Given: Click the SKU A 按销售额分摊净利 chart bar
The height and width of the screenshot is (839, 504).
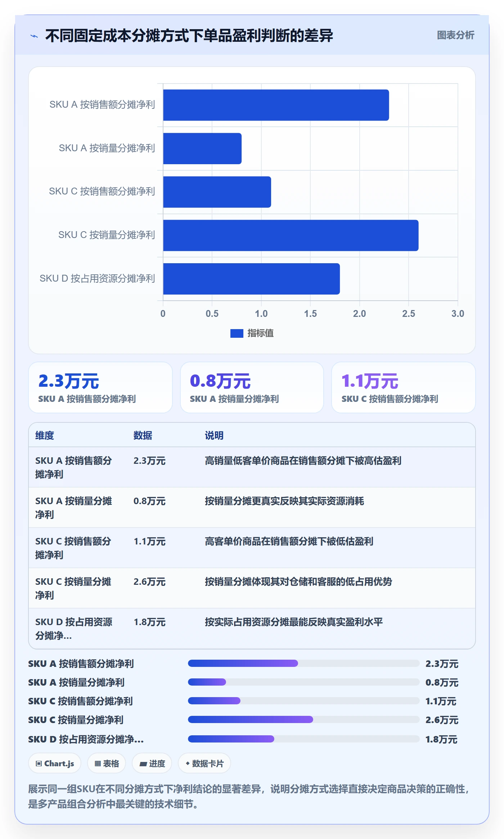Looking at the screenshot, I should 276,105.
